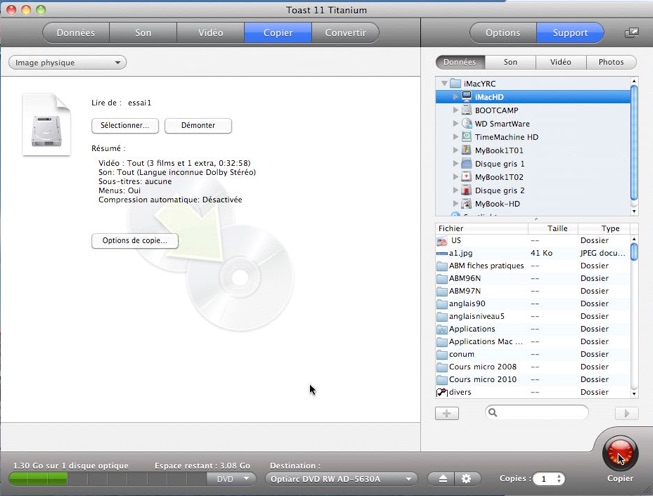Open the Image physique dropdown
Viewport: 653px width, 496px height.
click(67, 62)
